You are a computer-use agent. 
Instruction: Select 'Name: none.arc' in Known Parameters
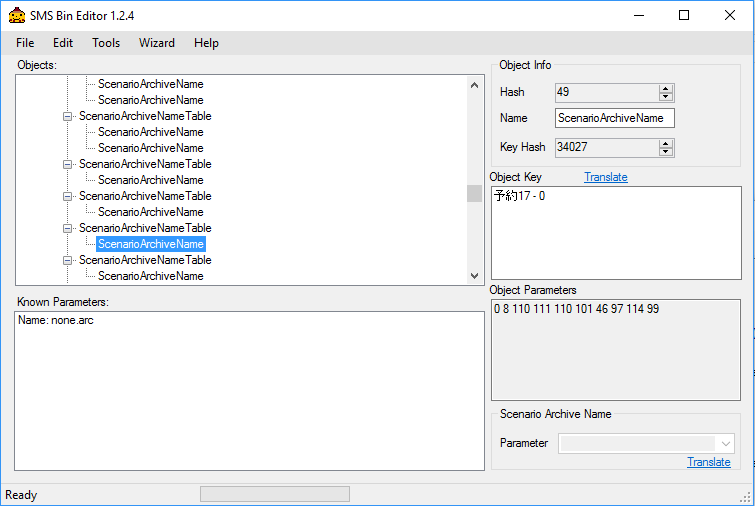pyautogui.click(x=56, y=320)
